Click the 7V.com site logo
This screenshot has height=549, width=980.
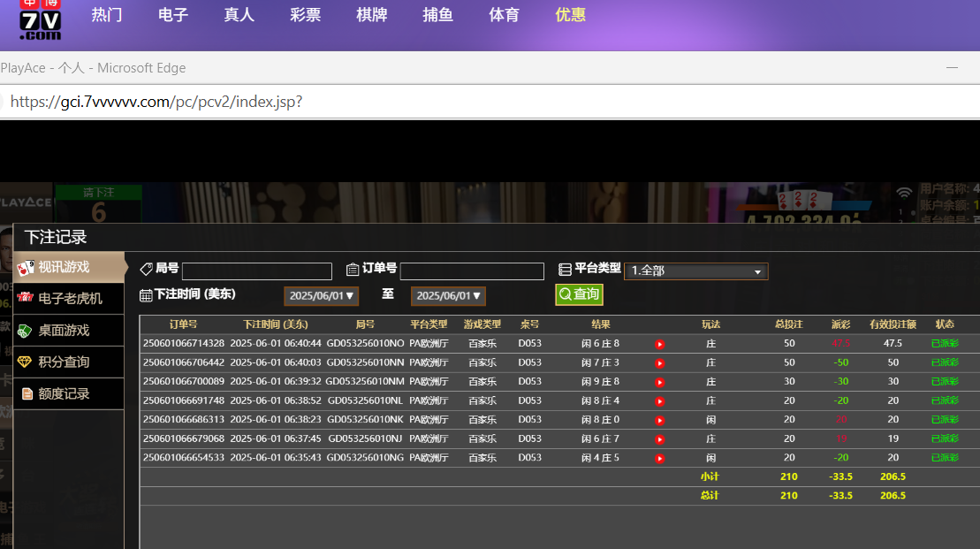click(x=41, y=21)
